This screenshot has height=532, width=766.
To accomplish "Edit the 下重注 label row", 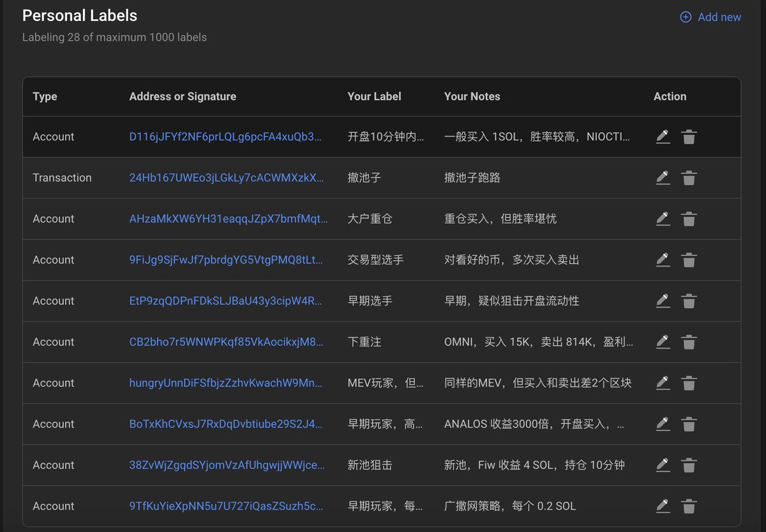I will [x=663, y=342].
